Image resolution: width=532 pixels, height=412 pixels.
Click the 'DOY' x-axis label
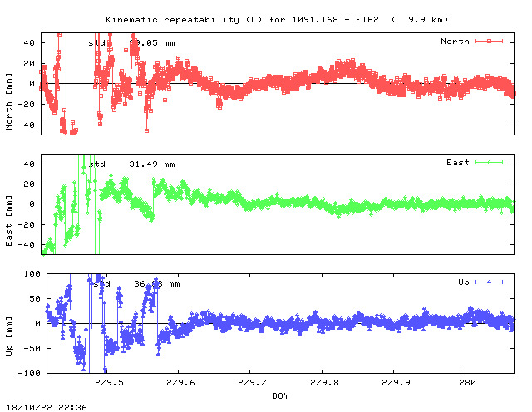pos(281,395)
